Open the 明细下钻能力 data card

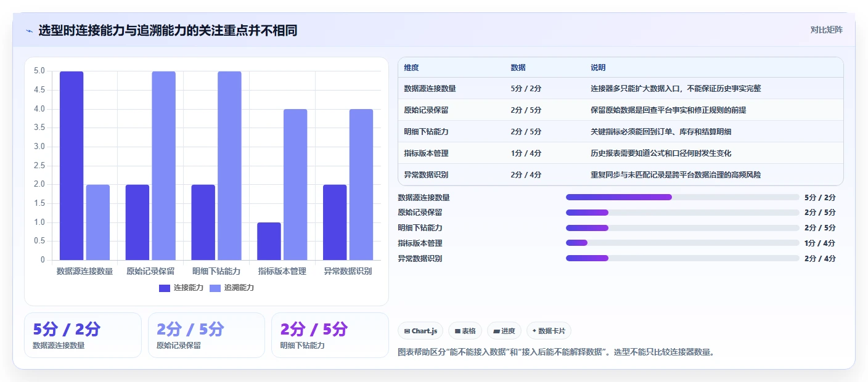click(x=330, y=335)
